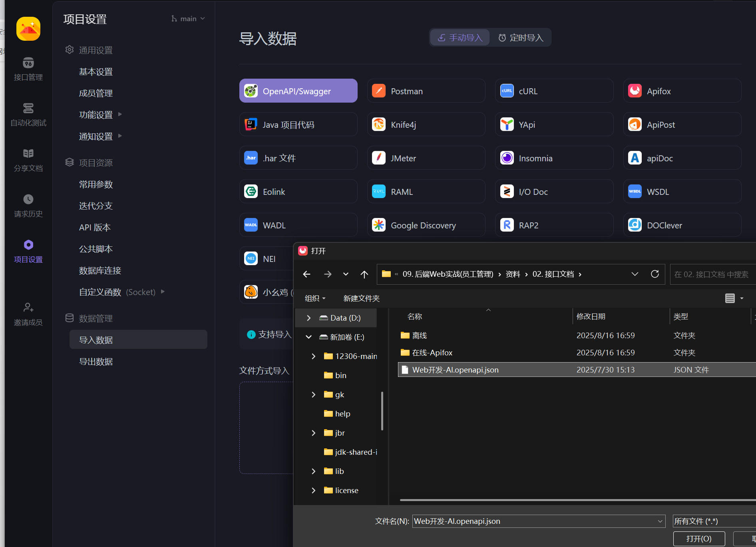
Task: Expand the Data (D:) drive tree node
Action: [308, 318]
